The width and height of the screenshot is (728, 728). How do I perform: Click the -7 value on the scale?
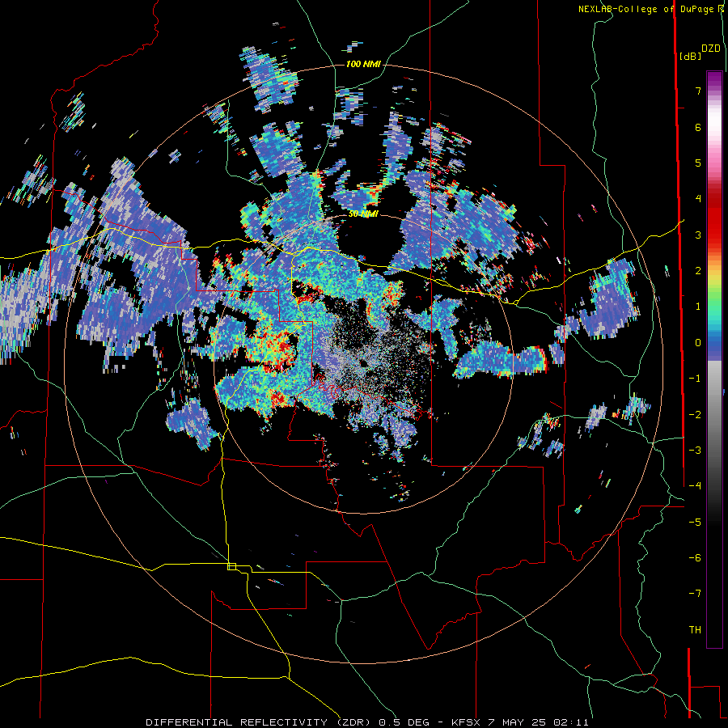pos(695,594)
